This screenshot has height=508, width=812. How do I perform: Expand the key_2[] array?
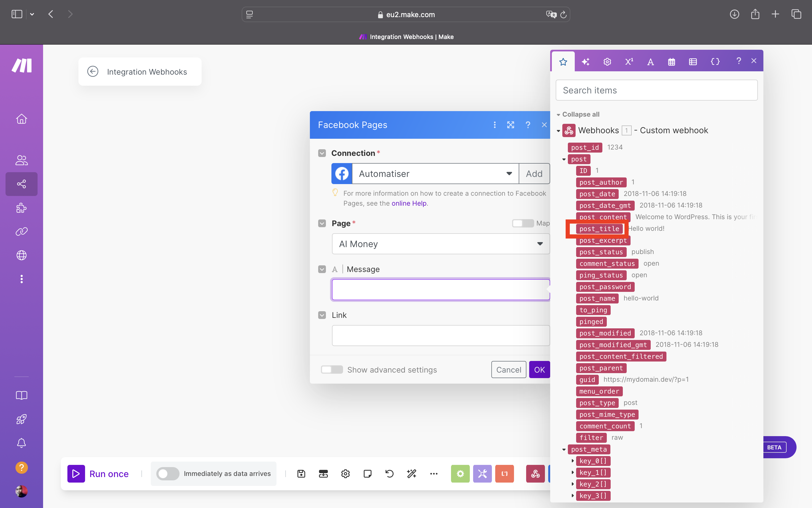coord(573,484)
